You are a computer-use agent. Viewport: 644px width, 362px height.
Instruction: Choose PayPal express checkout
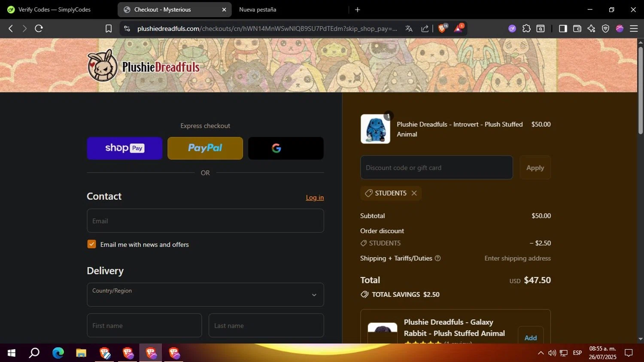click(205, 148)
